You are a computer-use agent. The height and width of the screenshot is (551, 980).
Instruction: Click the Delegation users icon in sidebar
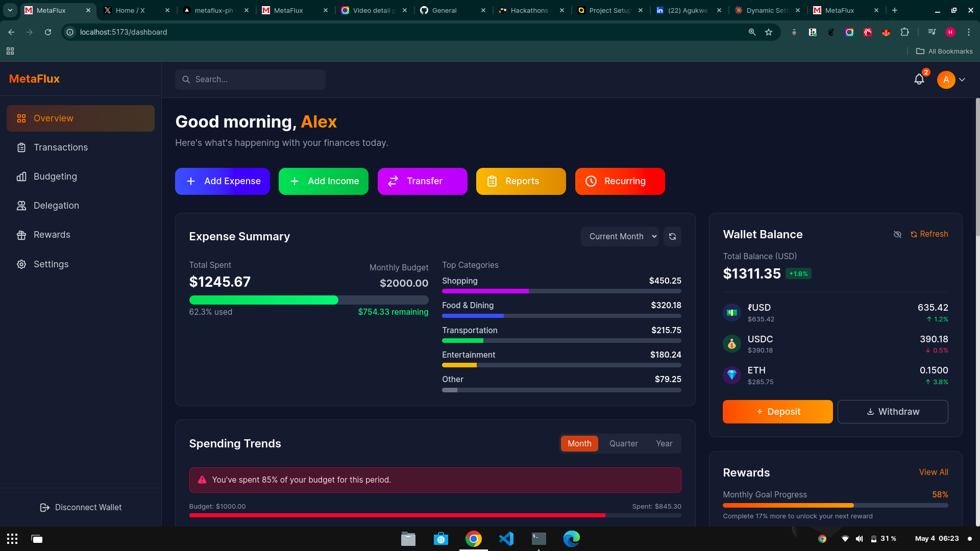21,206
